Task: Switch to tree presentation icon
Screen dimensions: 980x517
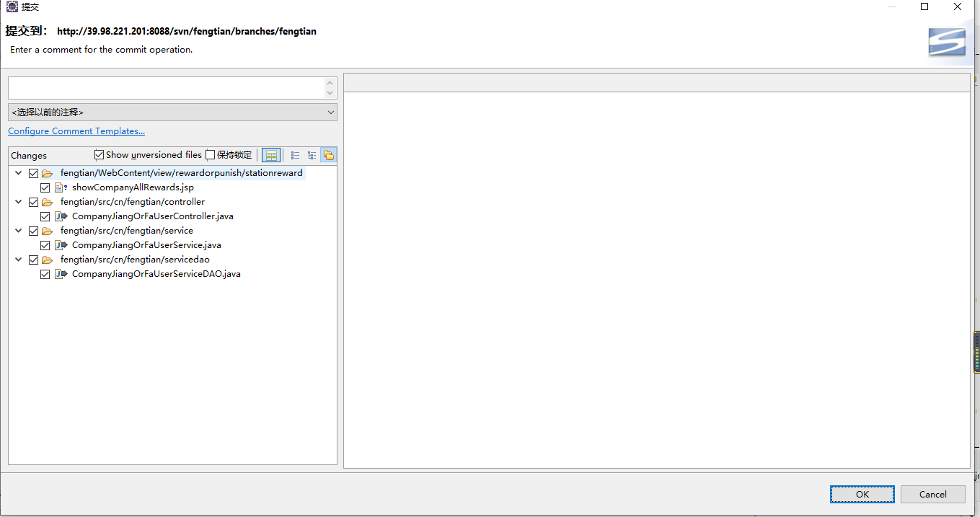Action: coord(312,155)
